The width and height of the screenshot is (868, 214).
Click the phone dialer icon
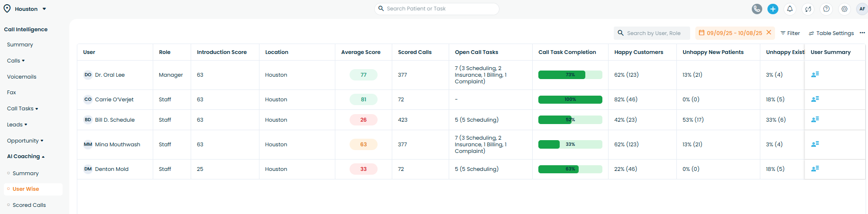tap(757, 9)
